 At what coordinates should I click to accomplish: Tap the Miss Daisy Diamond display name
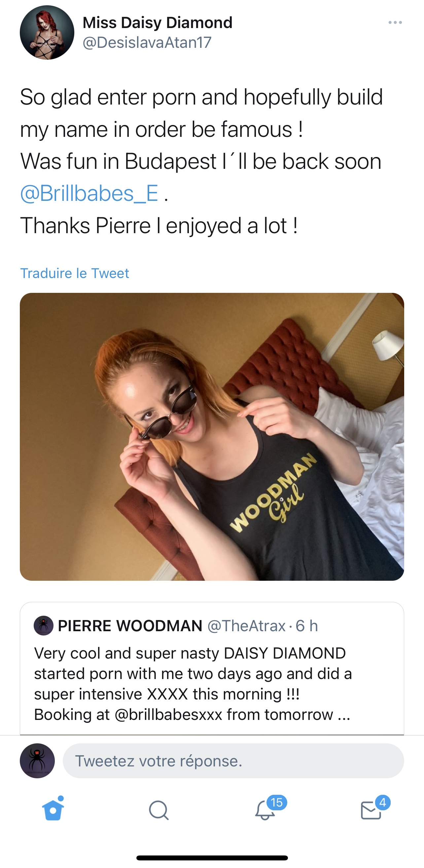click(x=158, y=22)
